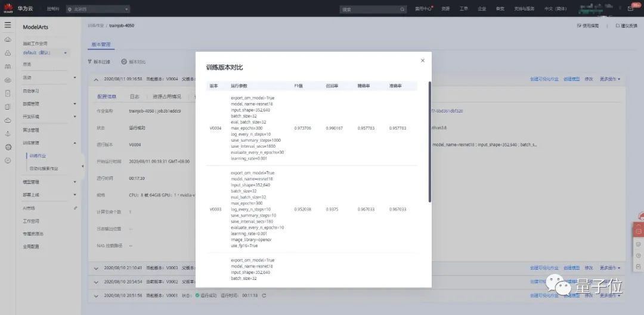Screen dimensions: 644x315
Task: Open the 更多操作 dropdown in the V0004 row
Action: tap(610, 79)
